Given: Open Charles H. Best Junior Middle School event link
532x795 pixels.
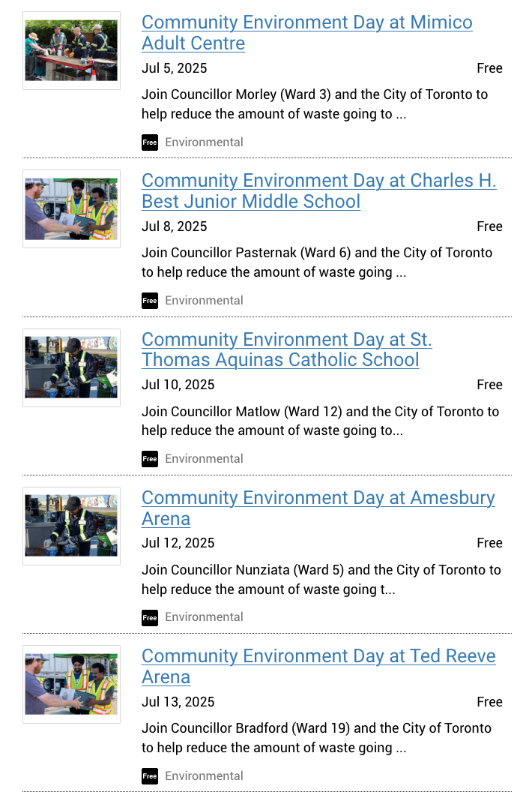Looking at the screenshot, I should click(x=318, y=190).
